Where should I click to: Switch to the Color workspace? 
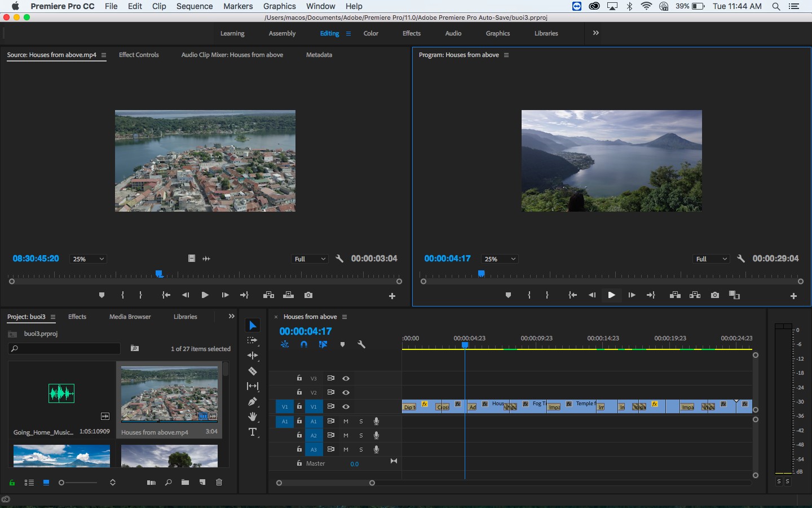click(371, 33)
